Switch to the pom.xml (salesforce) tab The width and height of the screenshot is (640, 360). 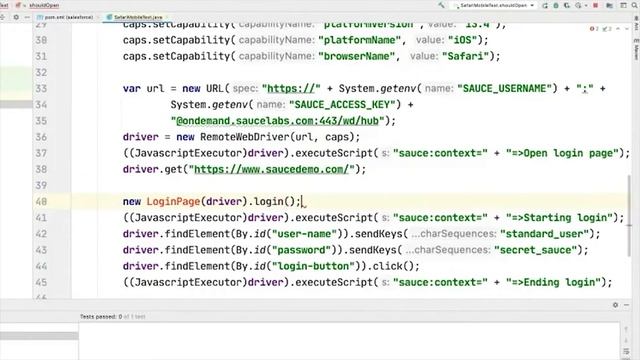[65, 18]
